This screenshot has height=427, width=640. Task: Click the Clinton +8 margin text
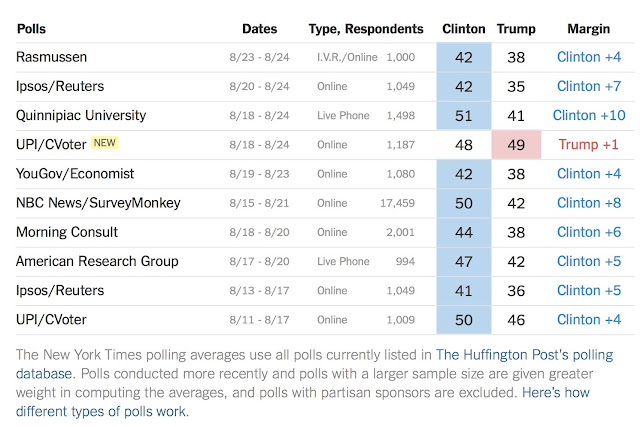588,203
